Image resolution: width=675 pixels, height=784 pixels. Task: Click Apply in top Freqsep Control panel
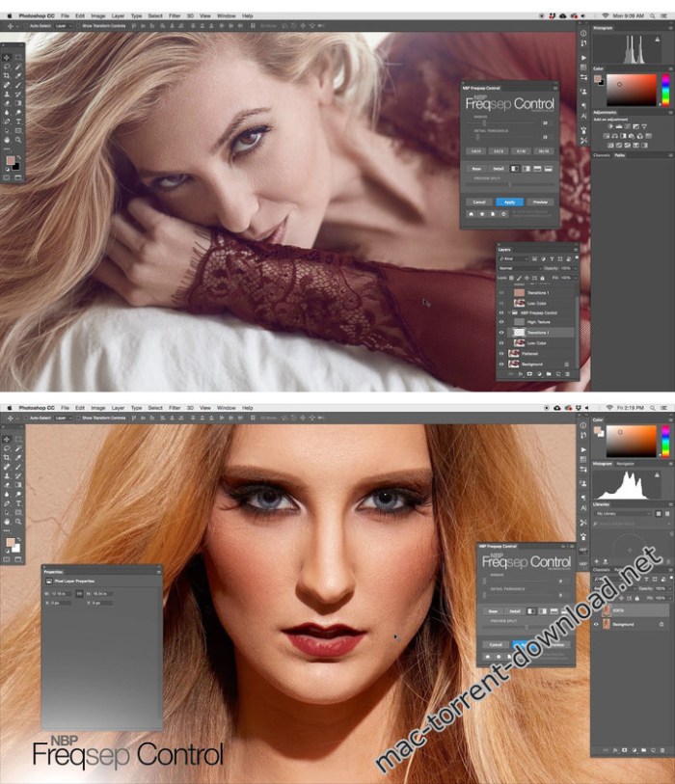(509, 202)
